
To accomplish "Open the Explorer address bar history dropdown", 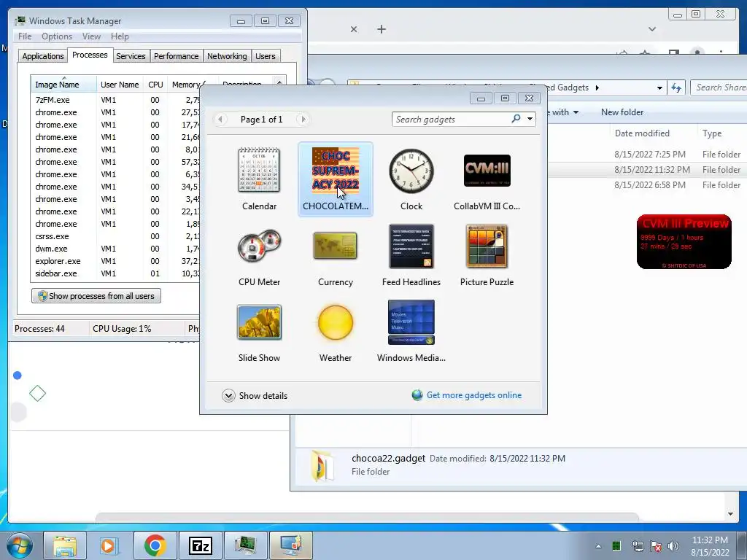I will (x=659, y=87).
